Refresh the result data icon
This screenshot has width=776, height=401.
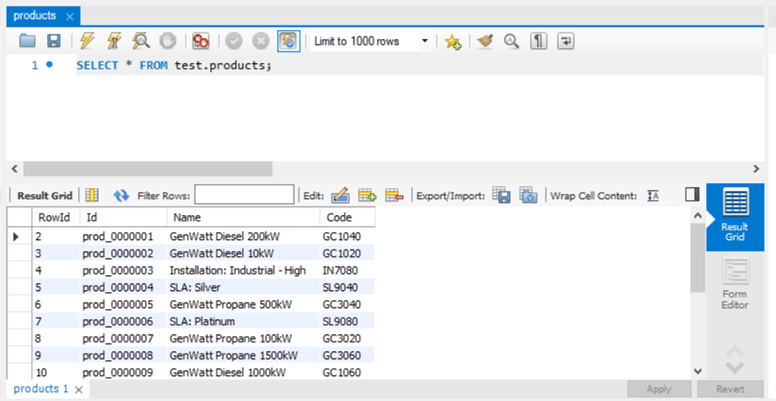click(121, 196)
